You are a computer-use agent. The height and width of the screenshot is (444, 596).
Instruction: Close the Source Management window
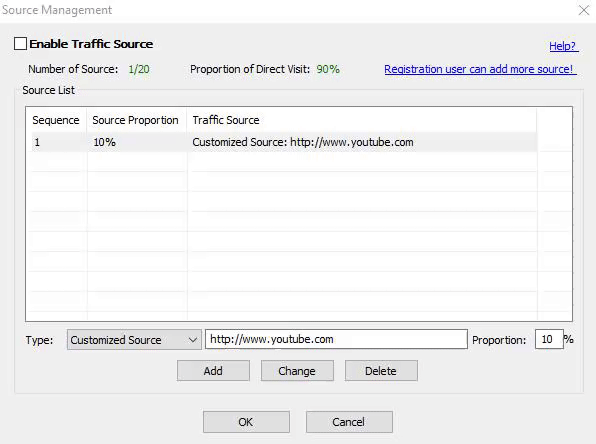pyautogui.click(x=583, y=10)
